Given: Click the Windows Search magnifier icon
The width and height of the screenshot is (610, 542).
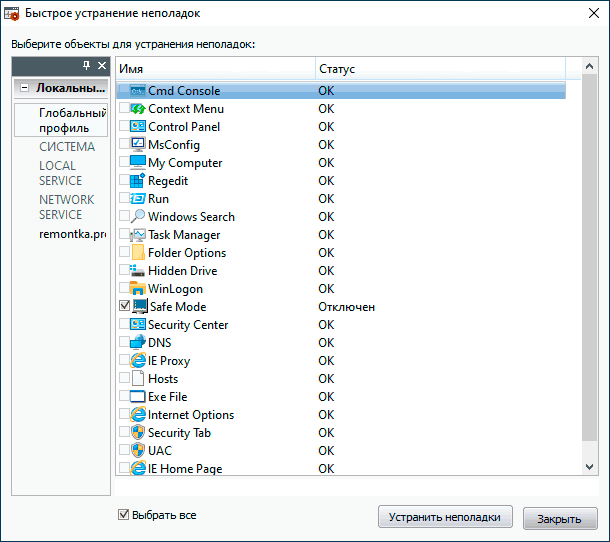Looking at the screenshot, I should (x=138, y=216).
